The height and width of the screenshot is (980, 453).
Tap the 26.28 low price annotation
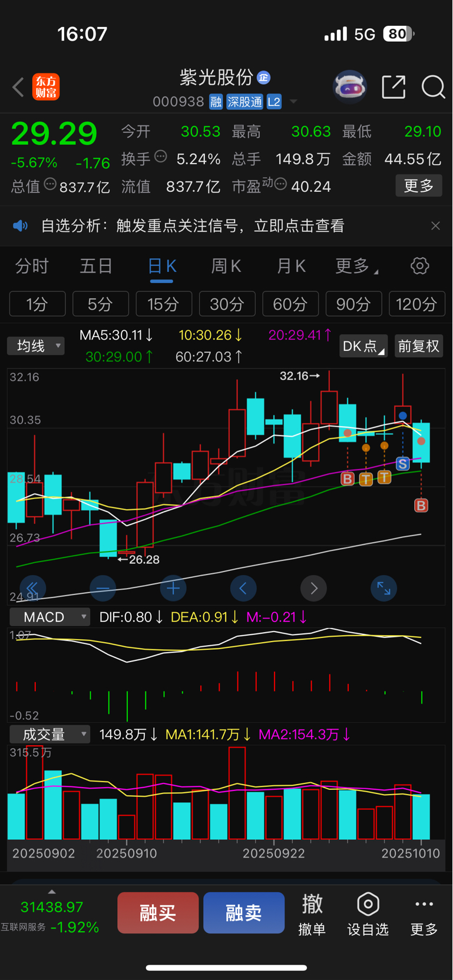click(x=138, y=559)
